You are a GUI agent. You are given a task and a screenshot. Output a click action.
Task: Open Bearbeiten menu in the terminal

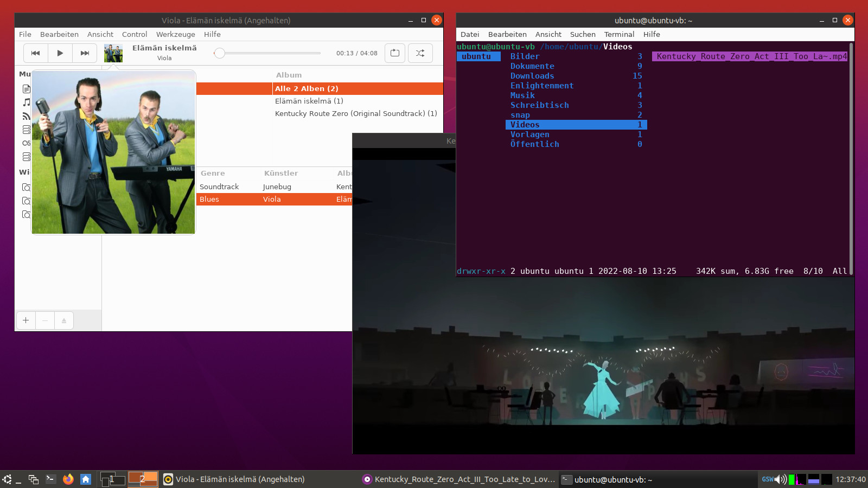click(x=507, y=34)
